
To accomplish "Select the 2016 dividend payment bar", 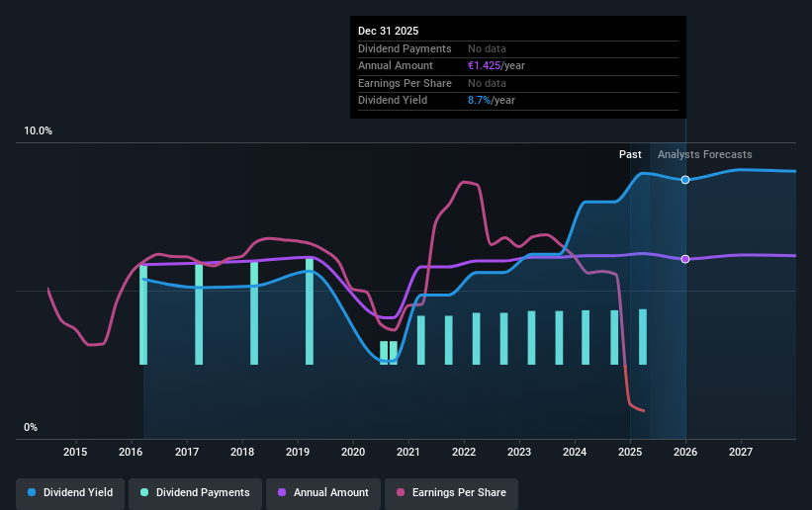I will (x=143, y=315).
